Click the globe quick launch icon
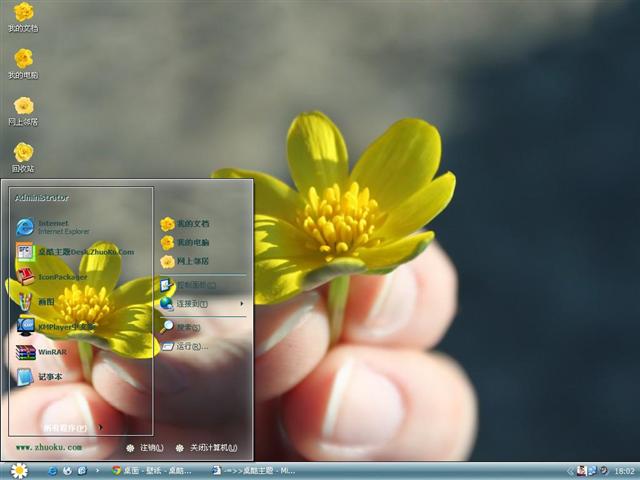This screenshot has height=480, width=640. click(67, 471)
